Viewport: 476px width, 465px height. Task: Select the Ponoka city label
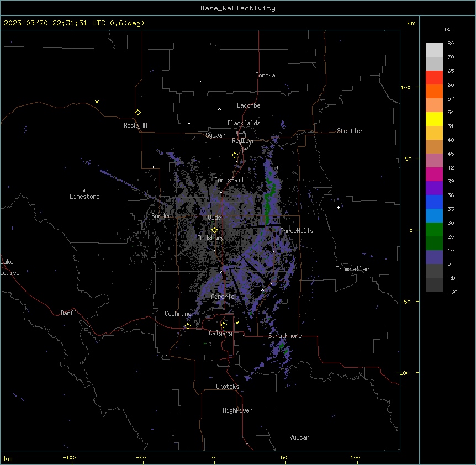tap(265, 75)
